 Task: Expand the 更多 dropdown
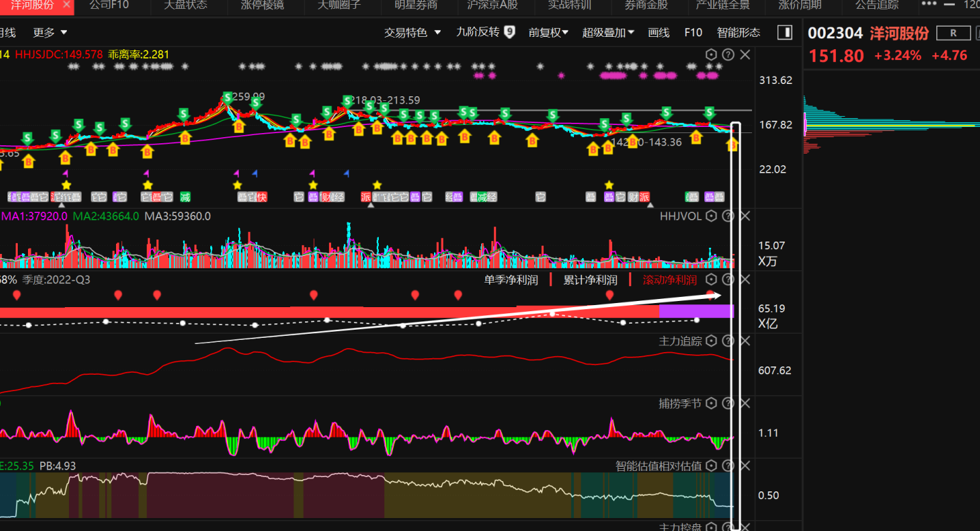click(50, 32)
